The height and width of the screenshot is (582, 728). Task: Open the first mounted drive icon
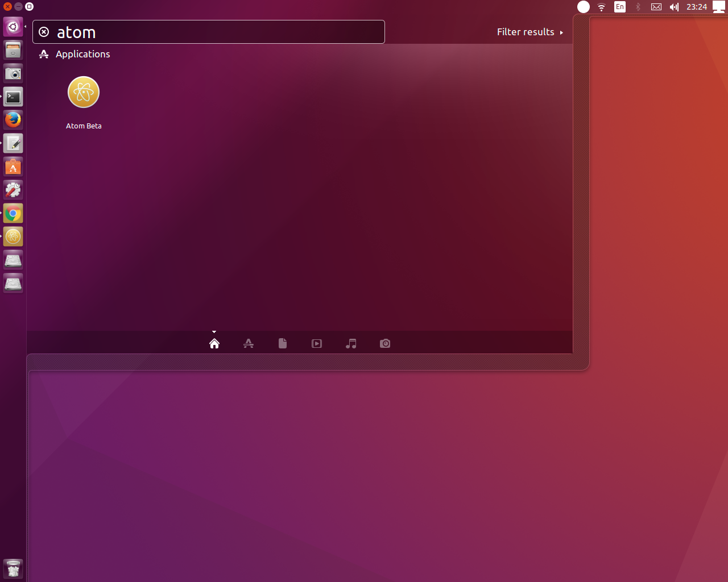[x=13, y=260]
